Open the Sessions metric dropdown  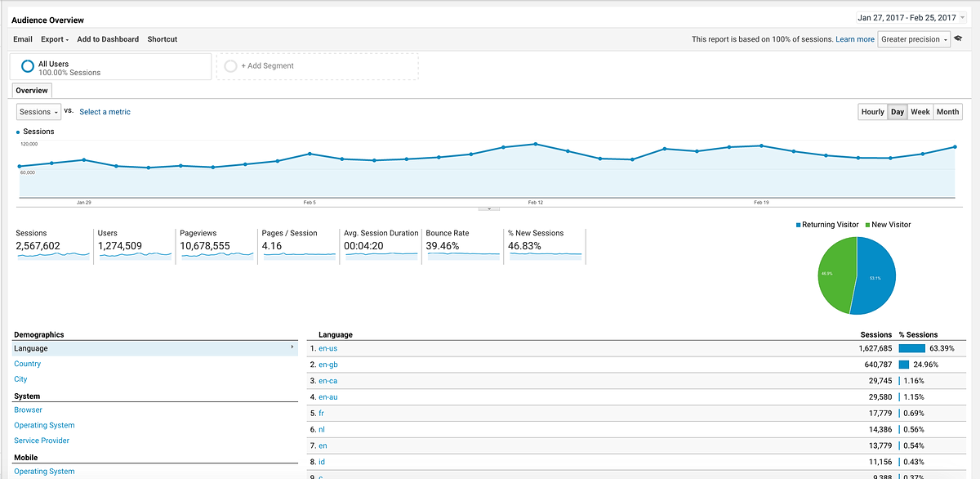[x=38, y=112]
